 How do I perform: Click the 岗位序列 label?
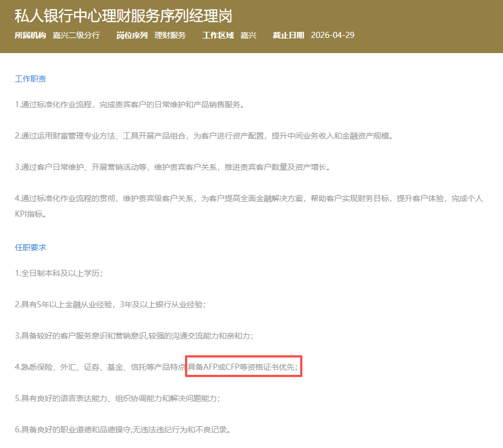point(132,35)
